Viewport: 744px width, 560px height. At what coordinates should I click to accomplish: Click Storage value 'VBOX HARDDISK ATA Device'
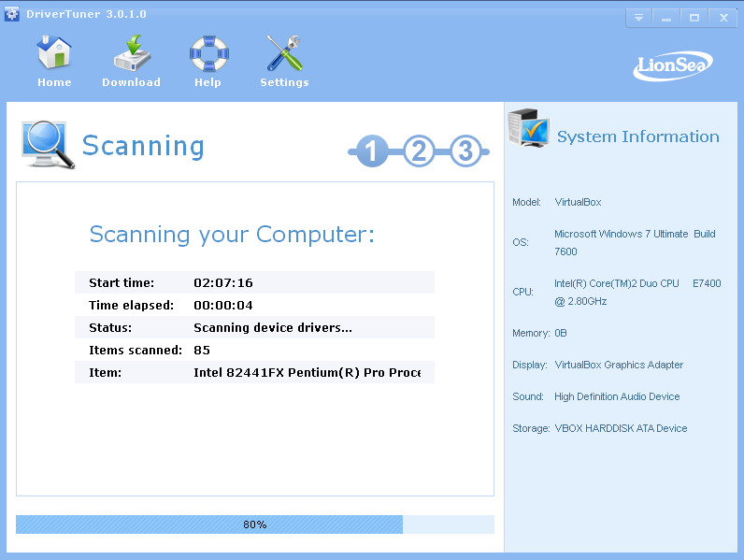coord(621,428)
